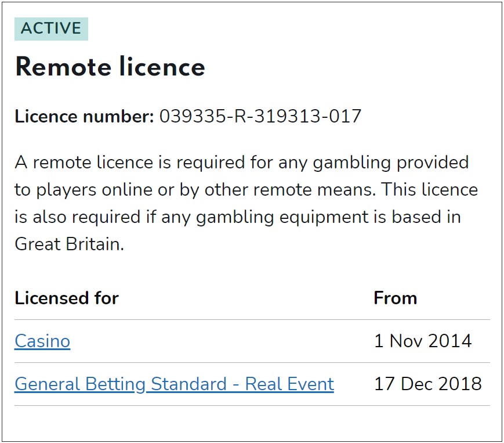This screenshot has width=504, height=443.
Task: Click the ACTIVE status badge
Action: (x=51, y=28)
